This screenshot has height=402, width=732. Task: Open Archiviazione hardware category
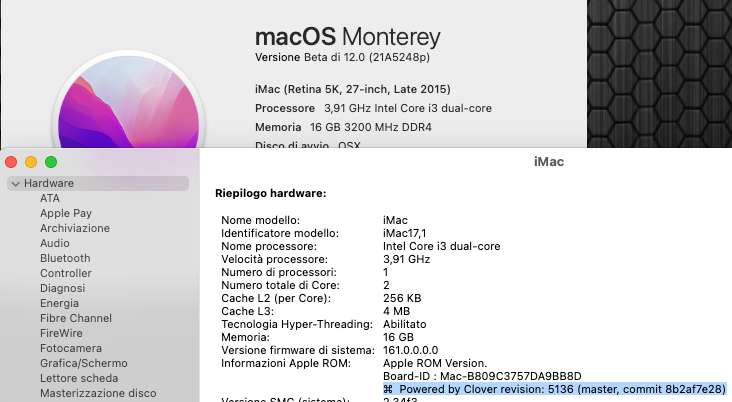[75, 228]
